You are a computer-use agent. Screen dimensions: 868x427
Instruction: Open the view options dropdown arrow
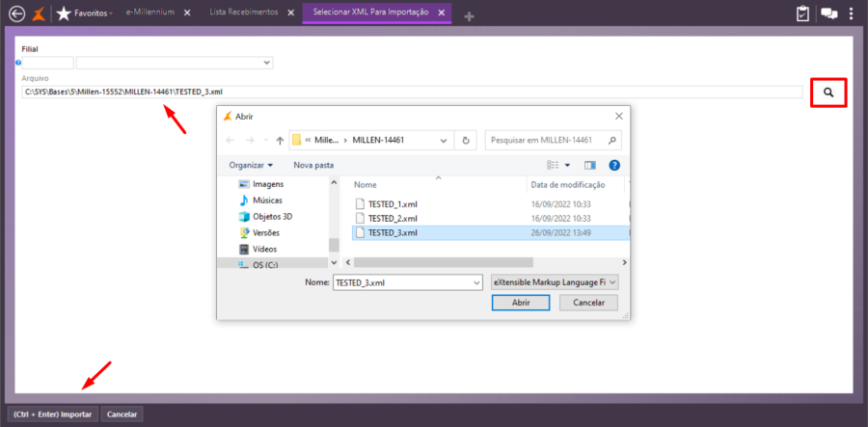point(567,165)
